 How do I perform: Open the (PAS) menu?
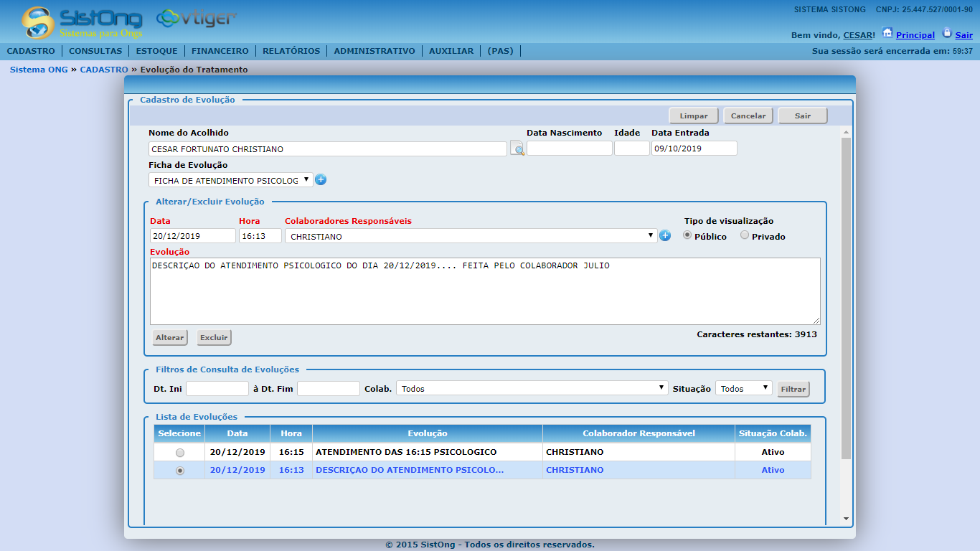pyautogui.click(x=501, y=51)
